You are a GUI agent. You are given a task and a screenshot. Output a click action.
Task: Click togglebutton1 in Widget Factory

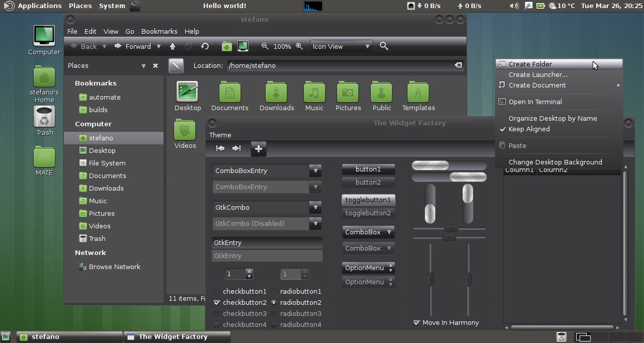[368, 200]
